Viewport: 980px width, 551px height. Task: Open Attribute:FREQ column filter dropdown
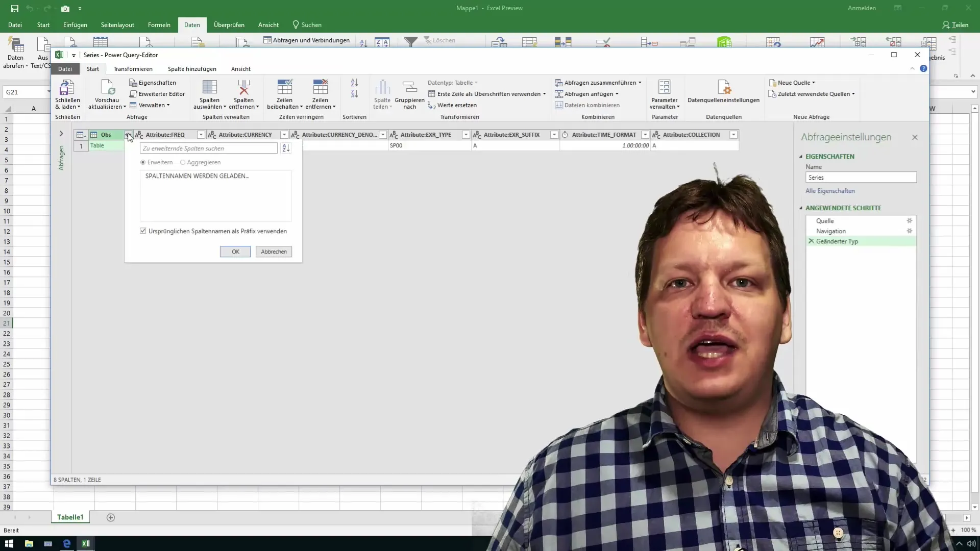(201, 135)
